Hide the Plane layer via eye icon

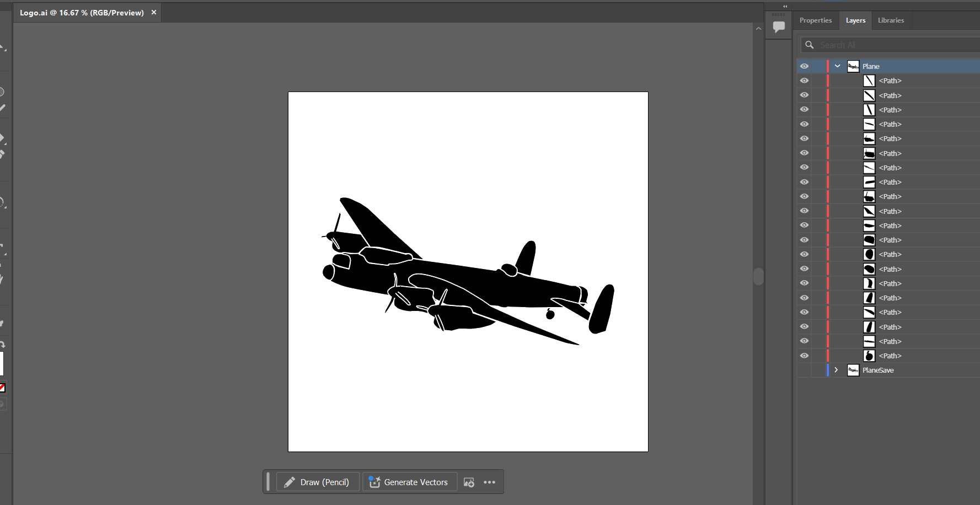tap(804, 66)
